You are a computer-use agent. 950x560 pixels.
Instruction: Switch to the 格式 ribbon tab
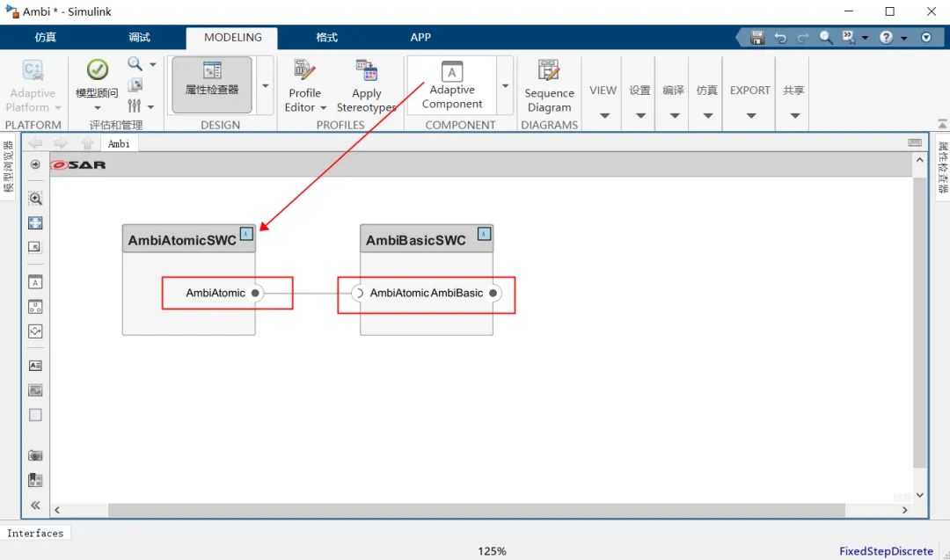[x=326, y=38]
